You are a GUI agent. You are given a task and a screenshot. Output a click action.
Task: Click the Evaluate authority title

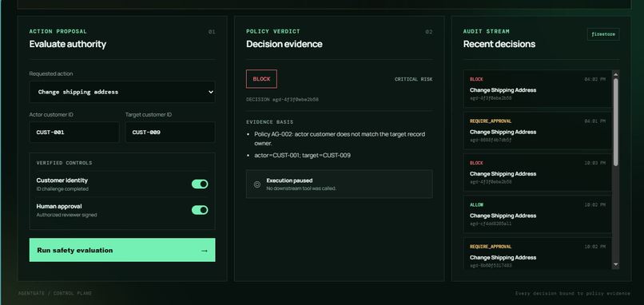pyautogui.click(x=68, y=44)
